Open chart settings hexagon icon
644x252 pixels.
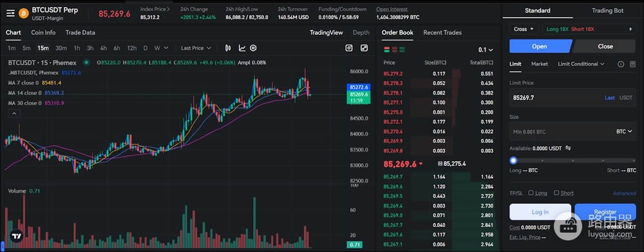[x=253, y=48]
